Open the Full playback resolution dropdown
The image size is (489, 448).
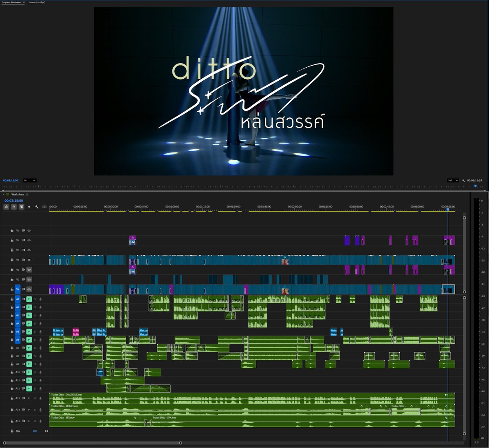452,180
